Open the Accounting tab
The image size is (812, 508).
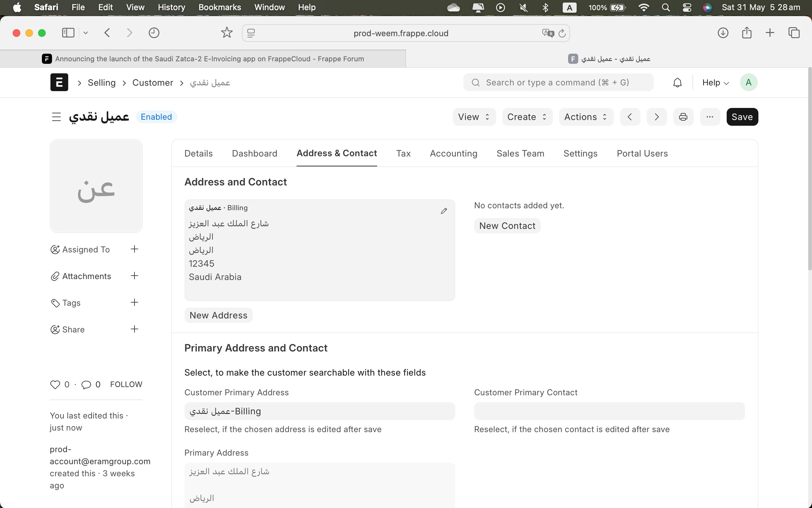(x=454, y=154)
